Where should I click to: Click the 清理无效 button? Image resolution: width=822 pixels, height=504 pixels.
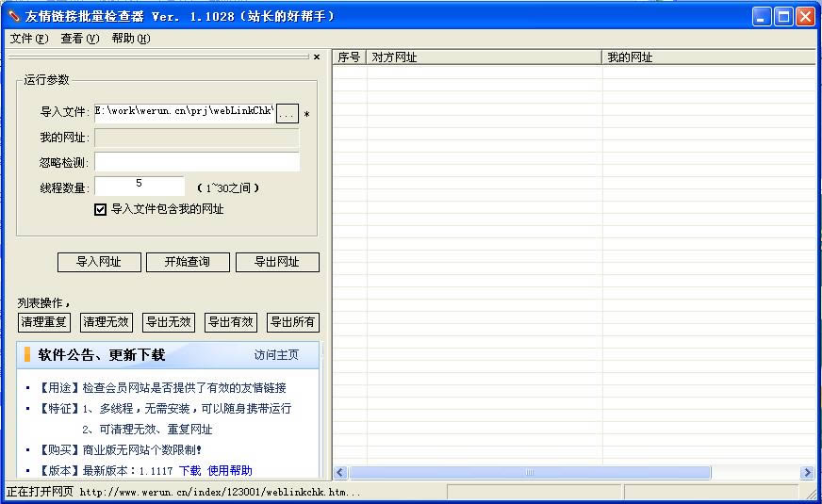pos(107,322)
